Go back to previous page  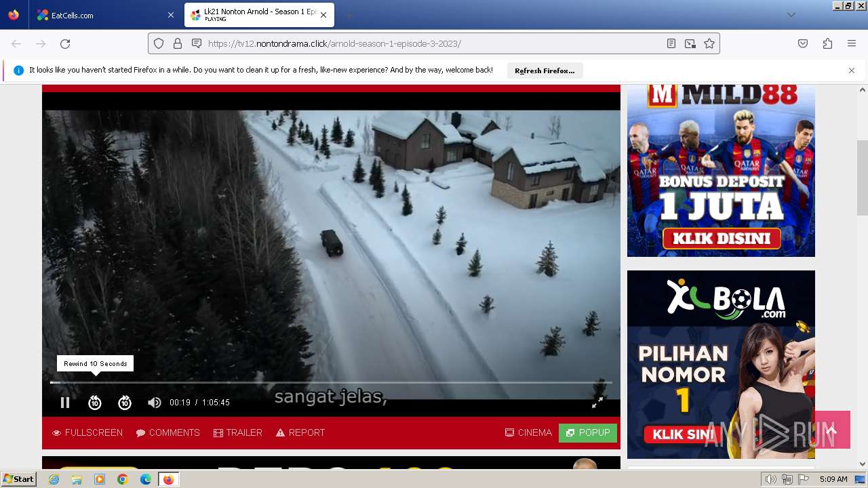pyautogui.click(x=16, y=43)
